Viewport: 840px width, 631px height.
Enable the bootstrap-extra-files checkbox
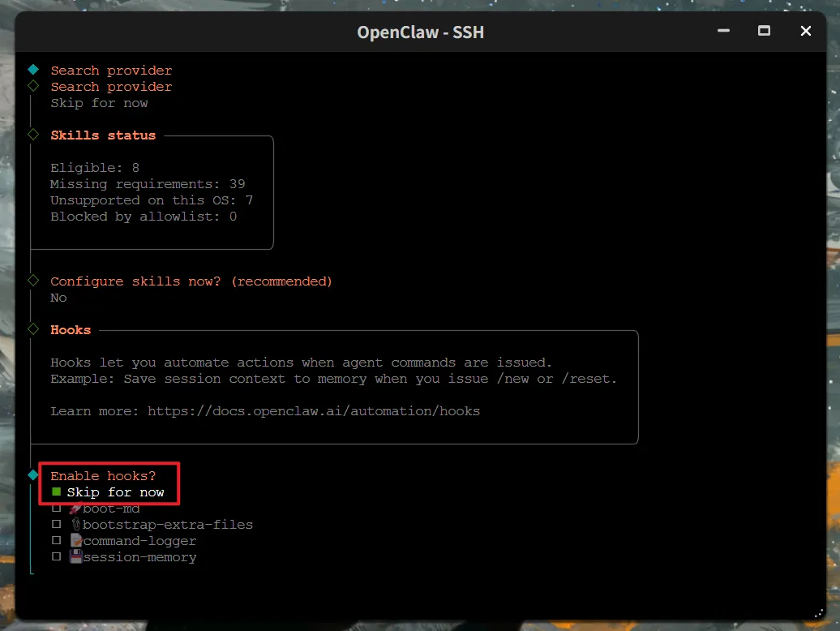(x=56, y=524)
